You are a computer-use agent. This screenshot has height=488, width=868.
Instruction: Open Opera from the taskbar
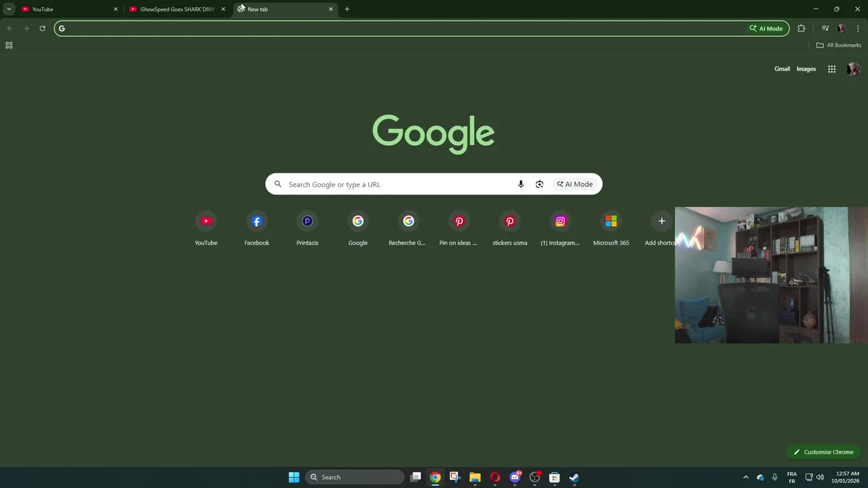[x=495, y=477]
